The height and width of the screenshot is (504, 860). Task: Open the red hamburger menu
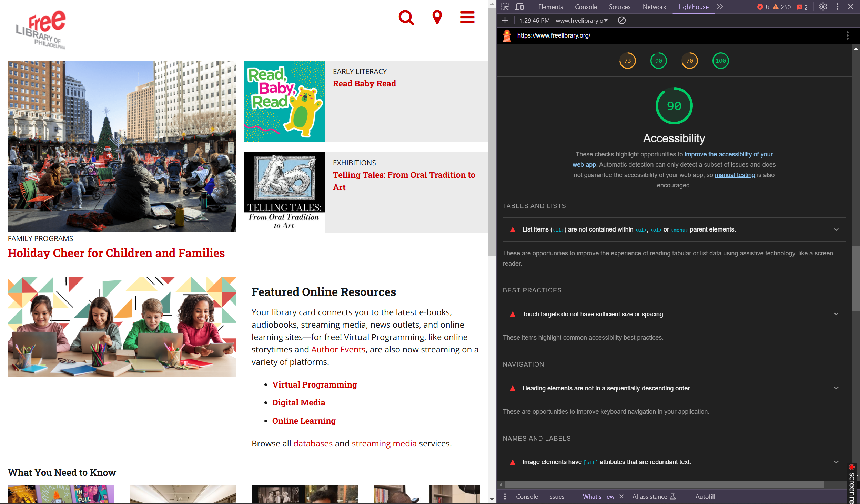(467, 17)
